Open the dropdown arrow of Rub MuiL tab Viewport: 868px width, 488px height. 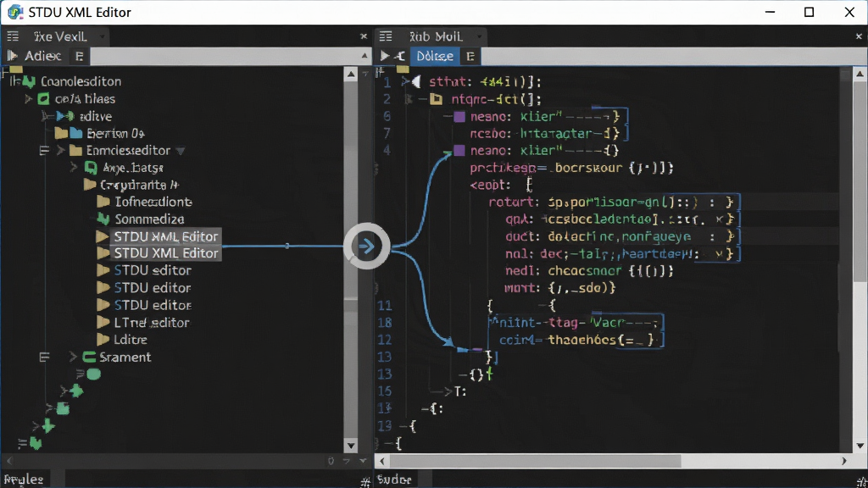click(478, 37)
